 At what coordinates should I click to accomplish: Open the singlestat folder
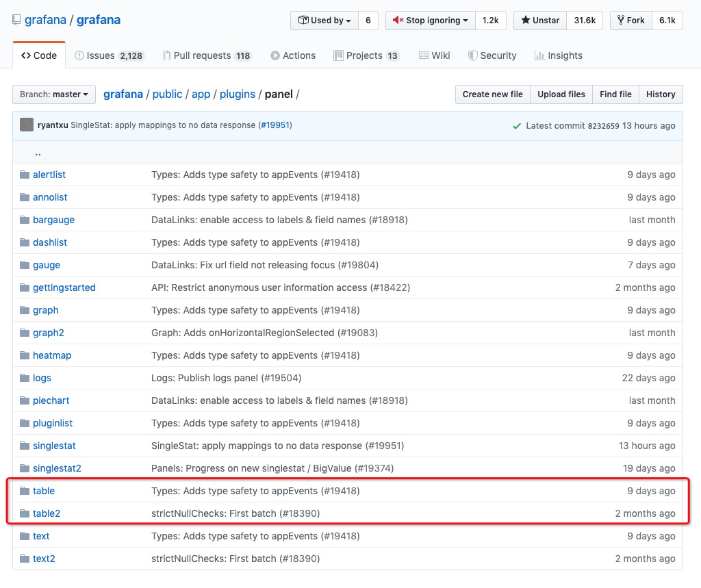coord(54,446)
